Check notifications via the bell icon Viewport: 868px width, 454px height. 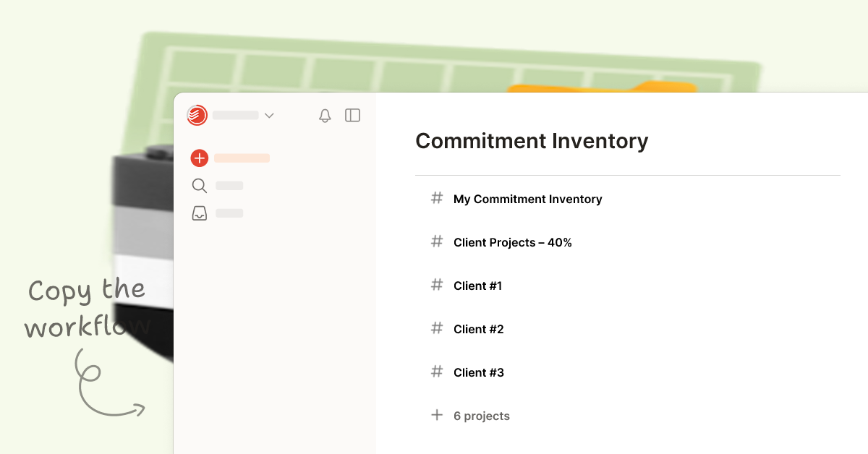click(x=325, y=115)
